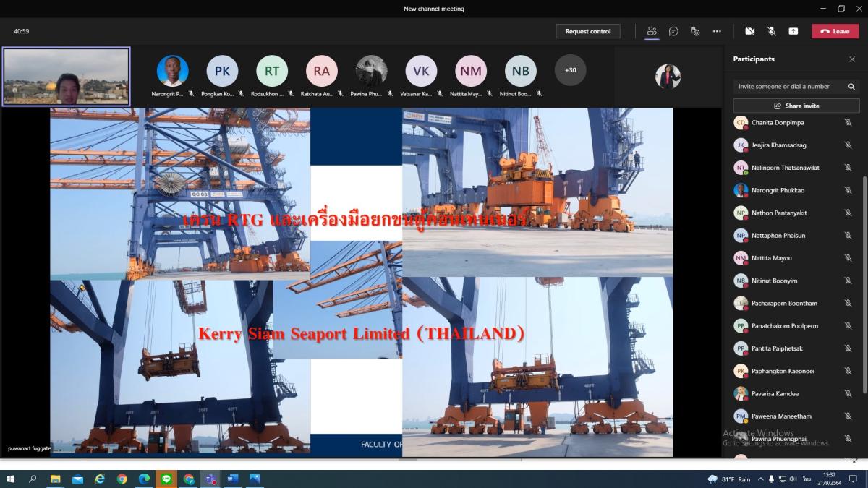Screen dimensions: 868x488
Task: Click the search icon in the invite field
Action: click(x=852, y=86)
